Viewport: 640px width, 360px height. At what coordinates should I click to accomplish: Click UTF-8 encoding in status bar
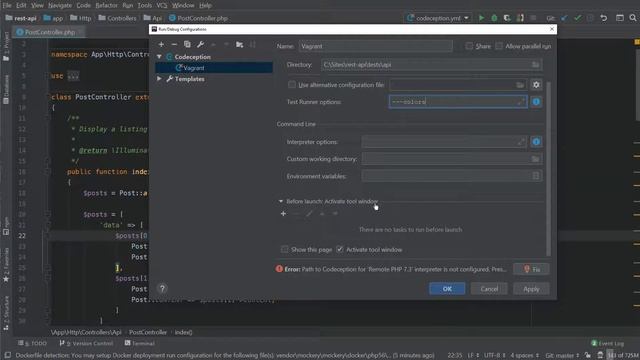495,356
